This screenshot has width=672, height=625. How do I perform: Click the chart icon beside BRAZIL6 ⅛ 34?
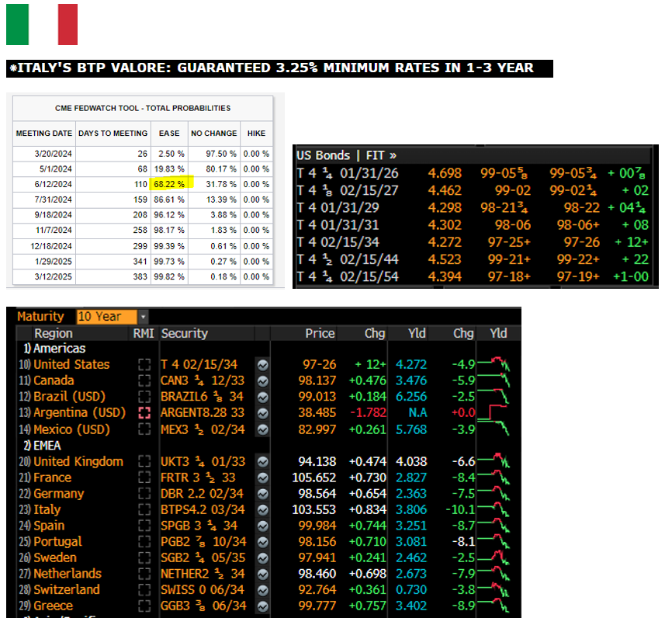263,397
